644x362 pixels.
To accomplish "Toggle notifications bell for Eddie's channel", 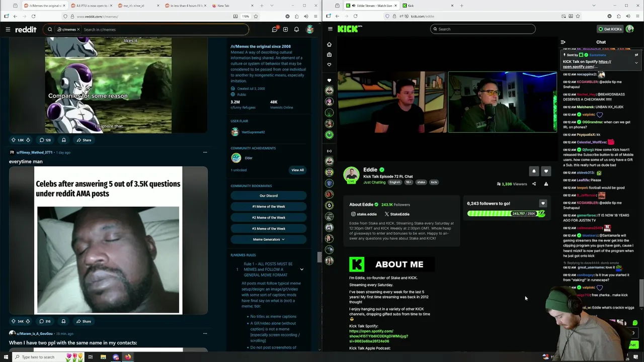I will tap(534, 171).
